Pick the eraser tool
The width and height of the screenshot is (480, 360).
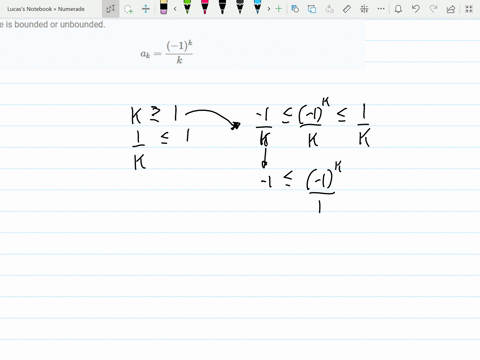point(163,7)
